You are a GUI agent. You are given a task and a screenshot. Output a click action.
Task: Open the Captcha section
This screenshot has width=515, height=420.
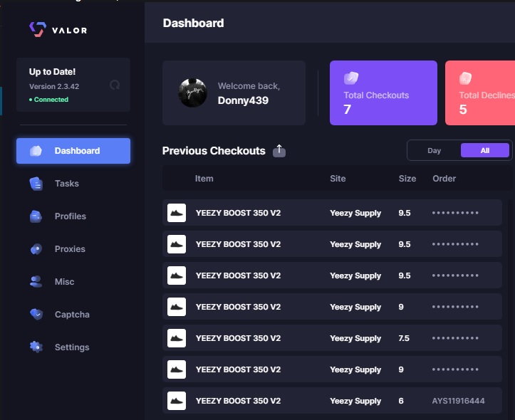[x=73, y=315]
